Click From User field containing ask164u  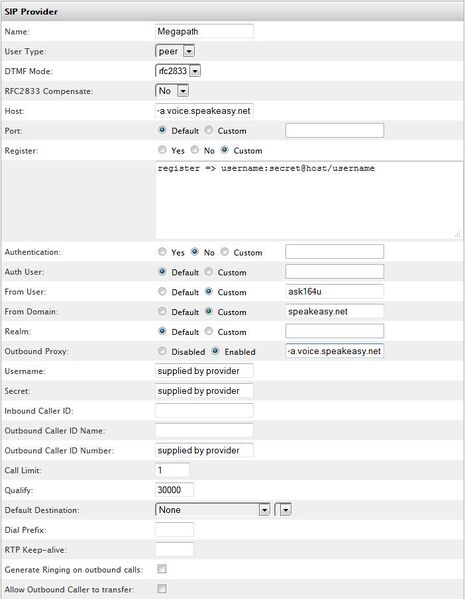pos(334,291)
